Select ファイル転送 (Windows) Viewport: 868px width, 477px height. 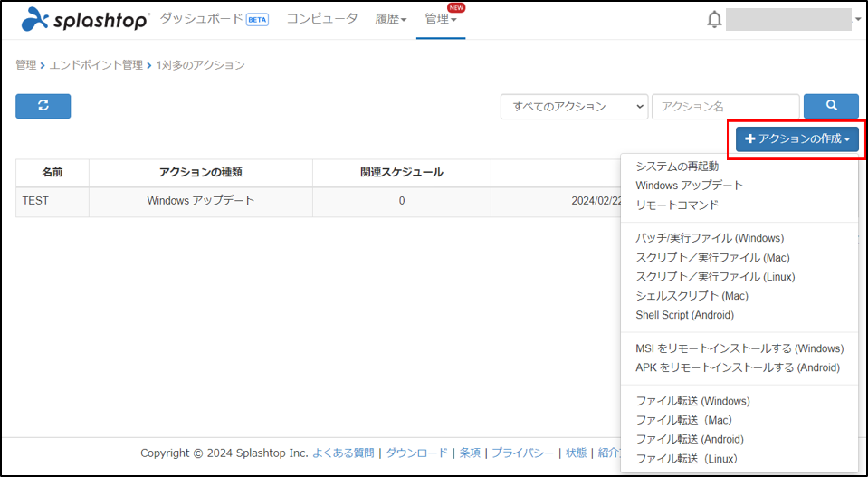[x=692, y=401]
